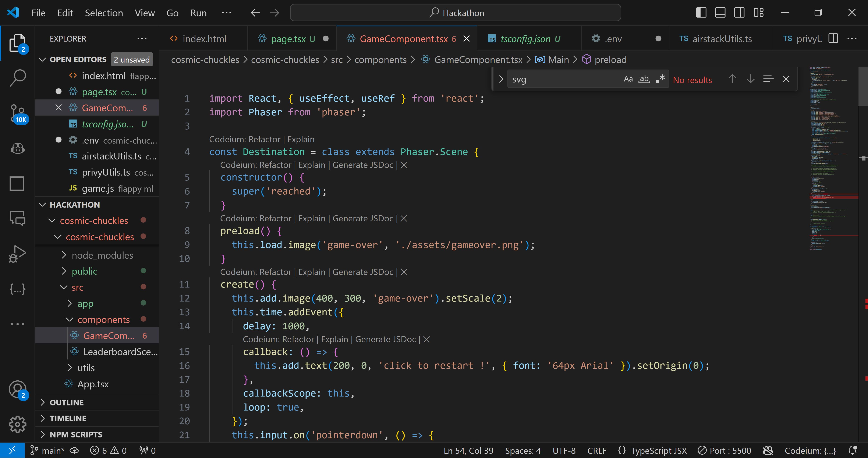
Task: Show additional views ellipsis in activity bar
Action: click(x=18, y=324)
